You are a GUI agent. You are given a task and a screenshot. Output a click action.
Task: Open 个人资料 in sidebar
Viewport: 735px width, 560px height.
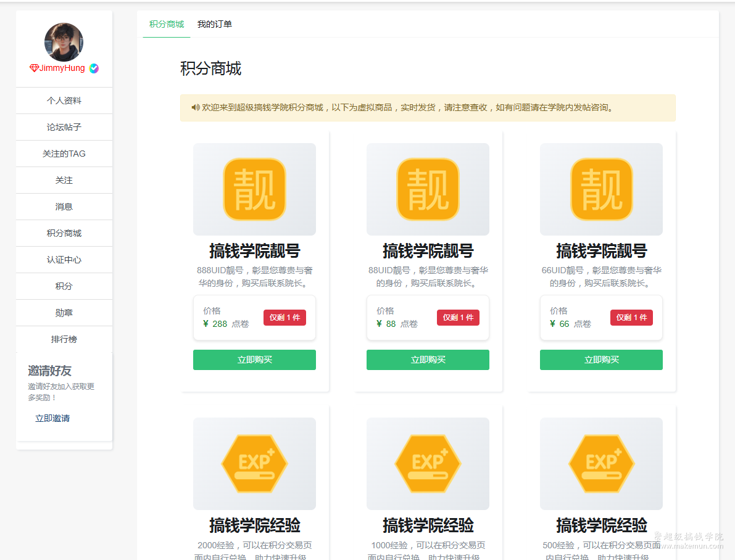coord(64,101)
